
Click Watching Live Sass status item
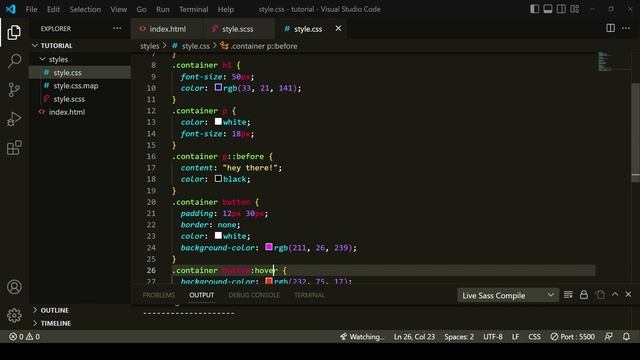point(362,337)
